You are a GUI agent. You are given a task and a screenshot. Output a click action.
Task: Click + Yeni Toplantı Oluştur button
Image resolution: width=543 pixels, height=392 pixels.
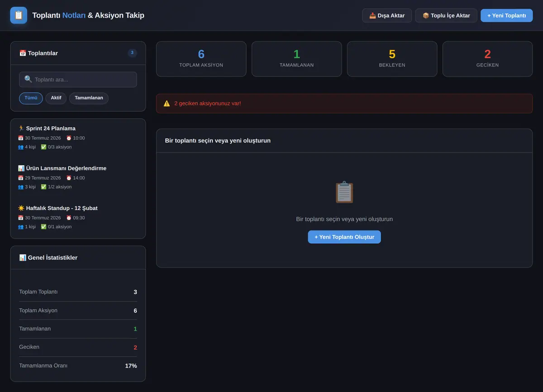[x=344, y=237]
